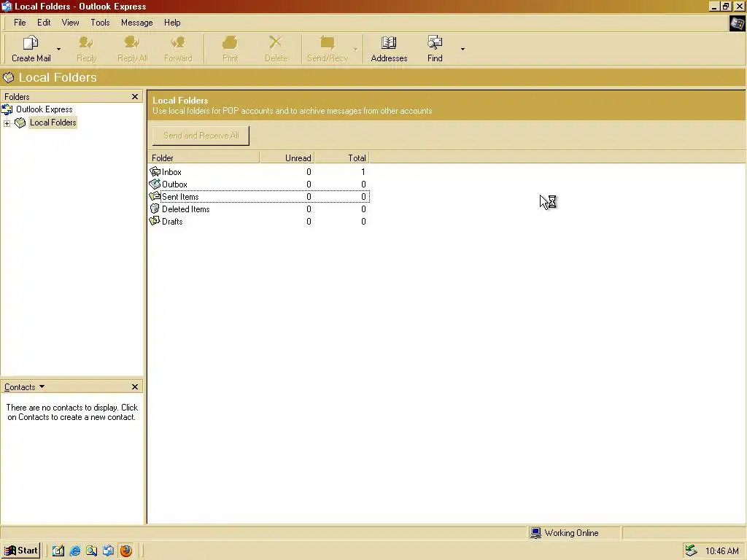Select the Inbox folder name
Image resolution: width=747 pixels, height=560 pixels.
pos(171,172)
